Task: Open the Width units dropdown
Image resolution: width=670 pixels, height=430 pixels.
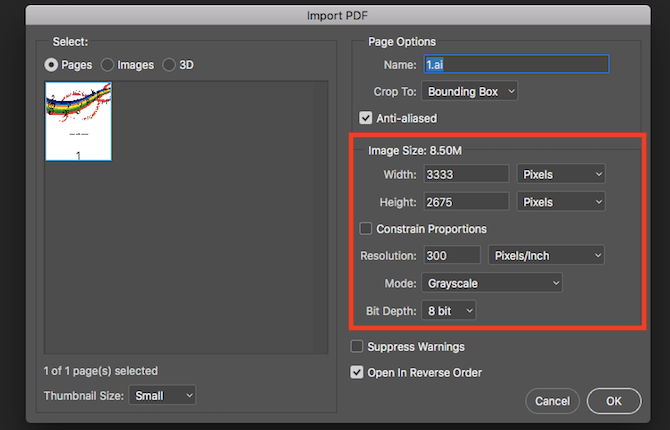Action: tap(562, 174)
